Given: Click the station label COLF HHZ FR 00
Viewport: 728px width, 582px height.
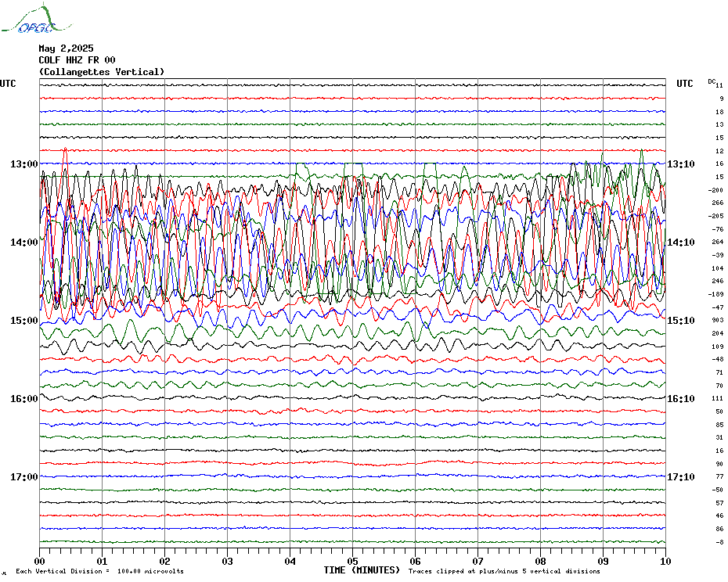Looking at the screenshot, I should click(77, 60).
